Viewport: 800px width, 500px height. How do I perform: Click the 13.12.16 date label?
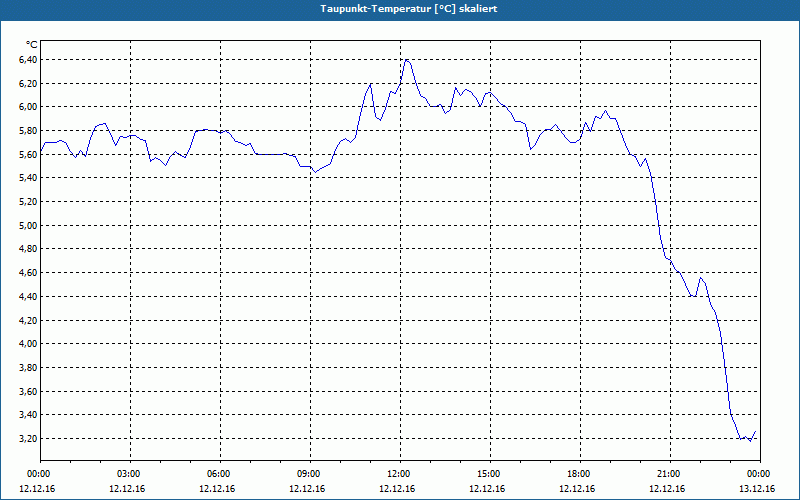(757, 489)
